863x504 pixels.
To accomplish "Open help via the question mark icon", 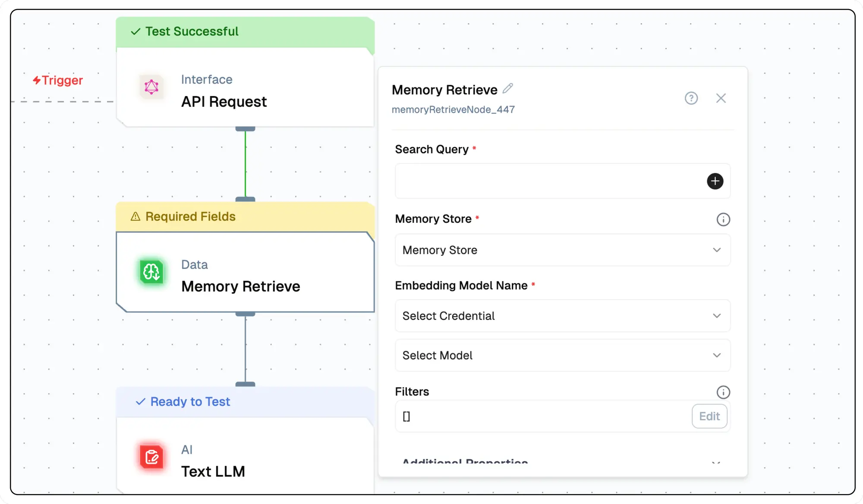I will click(691, 98).
